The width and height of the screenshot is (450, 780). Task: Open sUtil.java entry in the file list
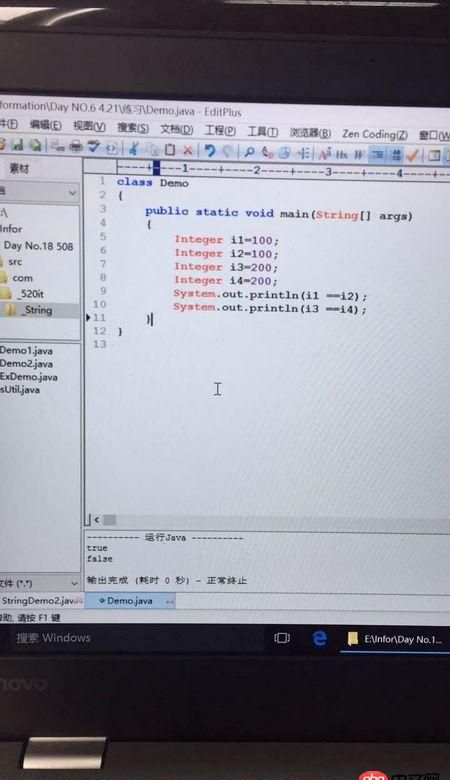click(20, 390)
